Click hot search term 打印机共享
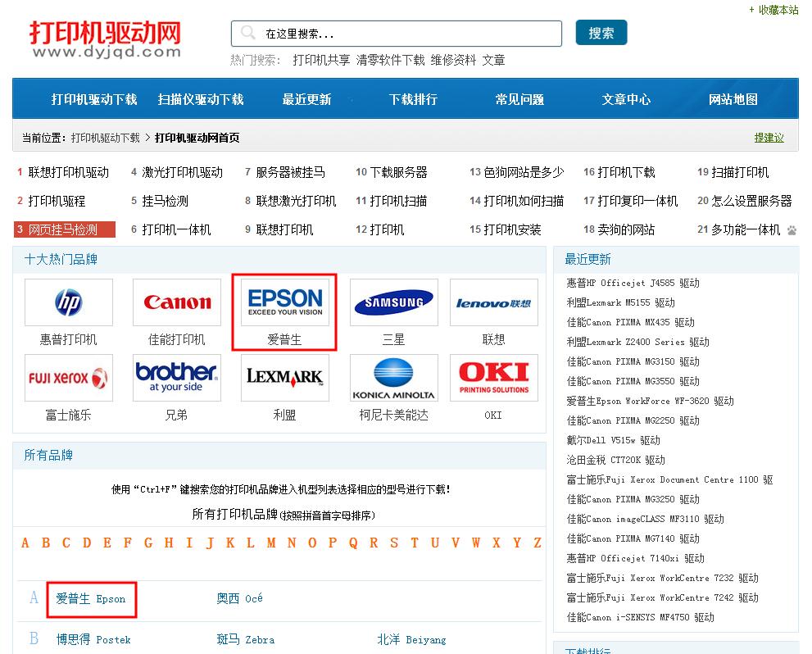 click(x=321, y=60)
